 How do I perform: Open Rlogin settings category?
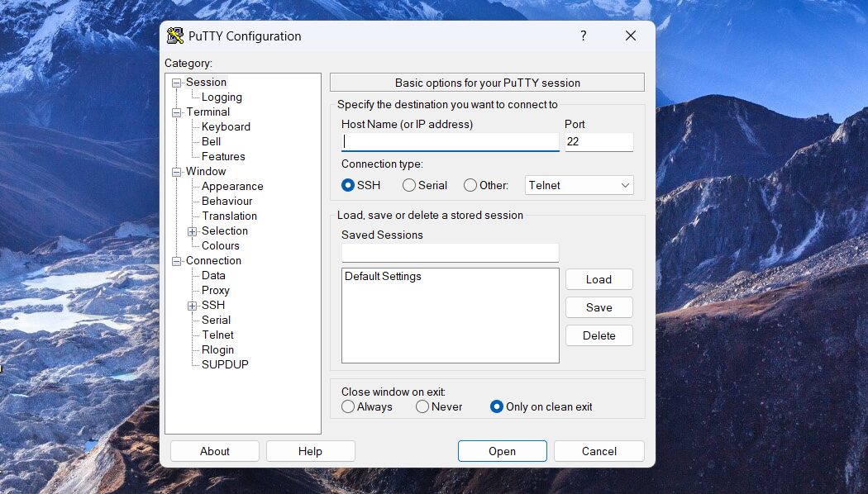click(217, 350)
